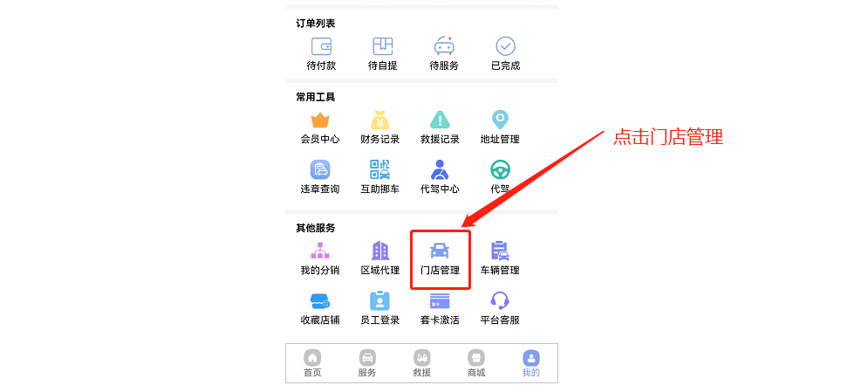Open 车辆管理 clipboard car icon
Screen dimensions: 868x392
(500, 251)
